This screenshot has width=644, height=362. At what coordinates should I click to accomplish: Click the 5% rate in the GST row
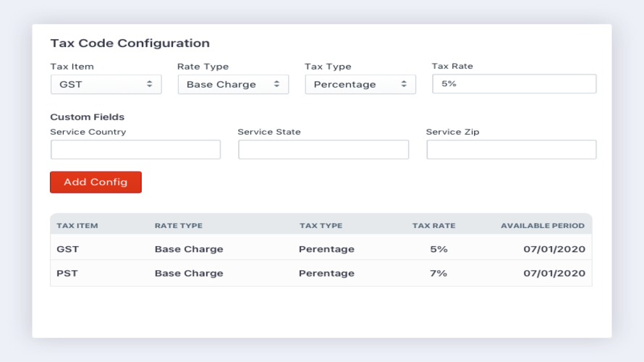[x=438, y=249]
